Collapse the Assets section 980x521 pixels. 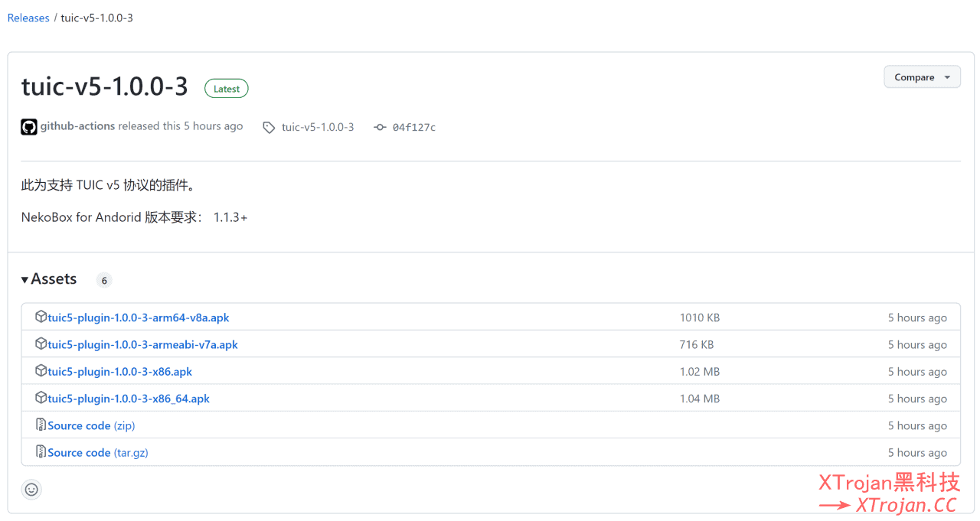coord(50,279)
